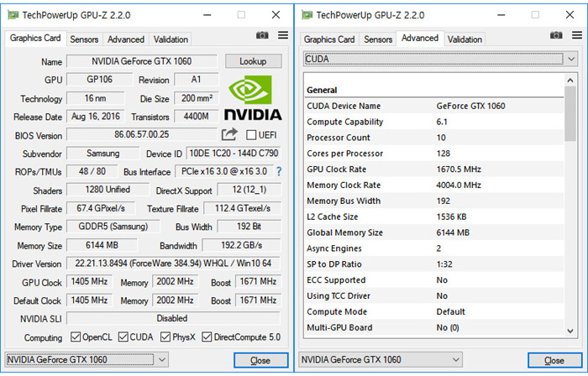Click the DirectX Support field 12 (12_1)
This screenshot has width=588, height=376.
point(249,190)
